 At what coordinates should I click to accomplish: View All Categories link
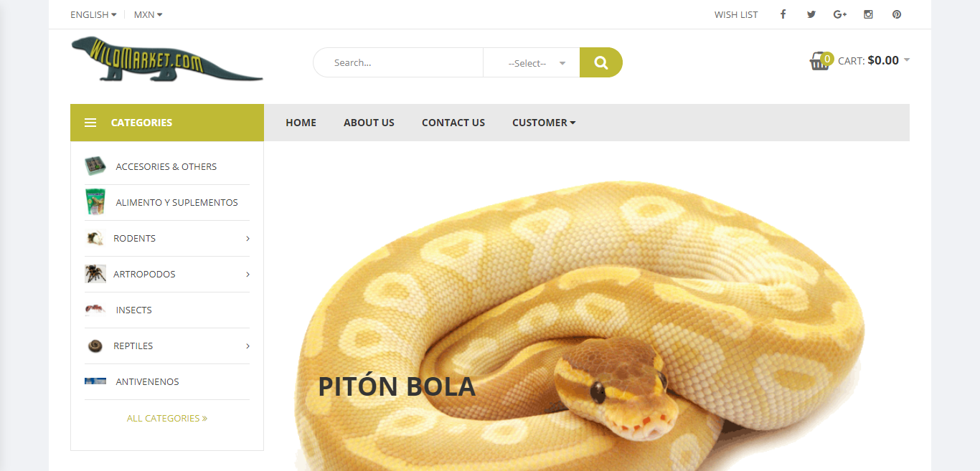point(167,418)
